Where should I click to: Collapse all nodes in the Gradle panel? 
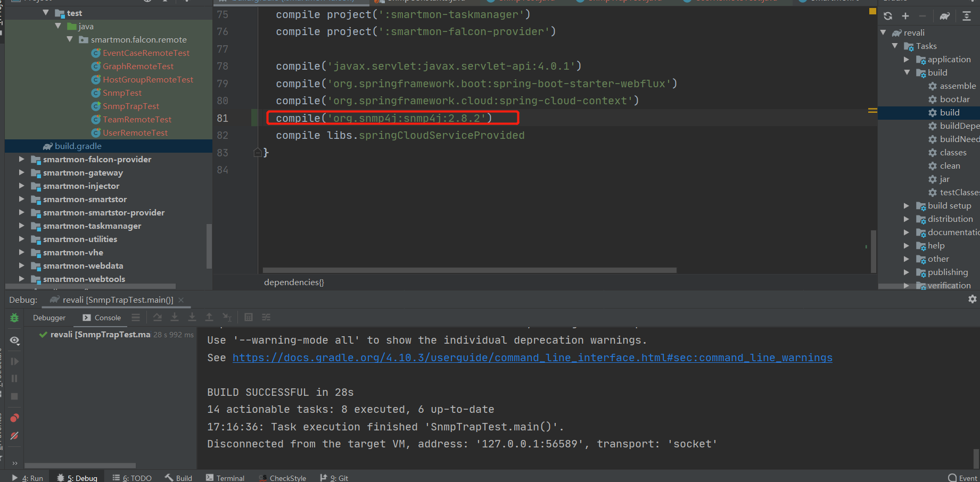968,15
